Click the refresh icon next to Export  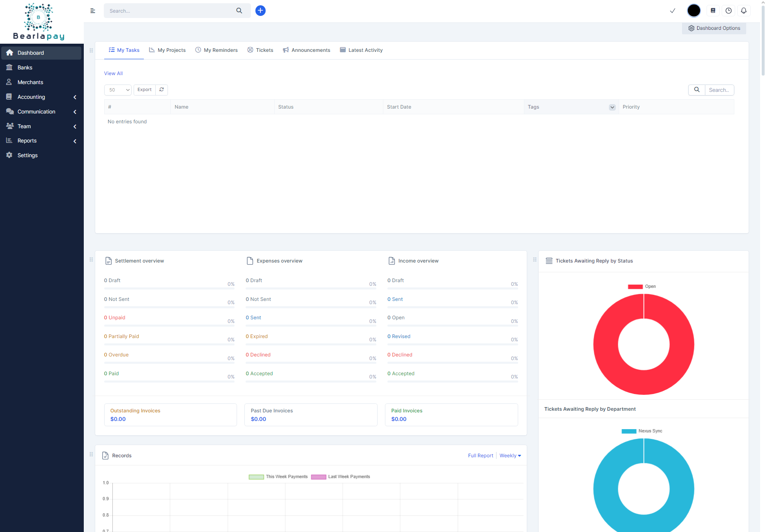click(161, 89)
